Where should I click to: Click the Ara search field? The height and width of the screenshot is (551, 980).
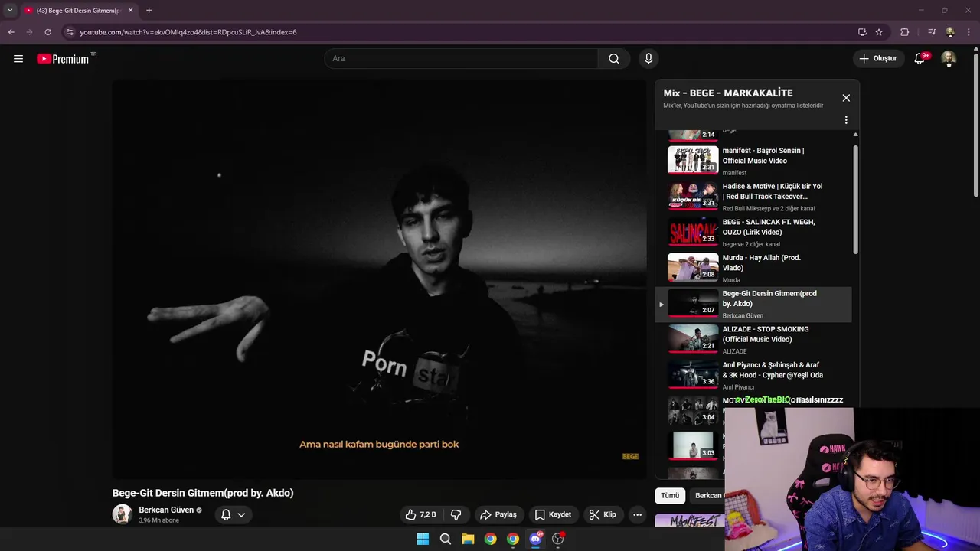click(462, 59)
